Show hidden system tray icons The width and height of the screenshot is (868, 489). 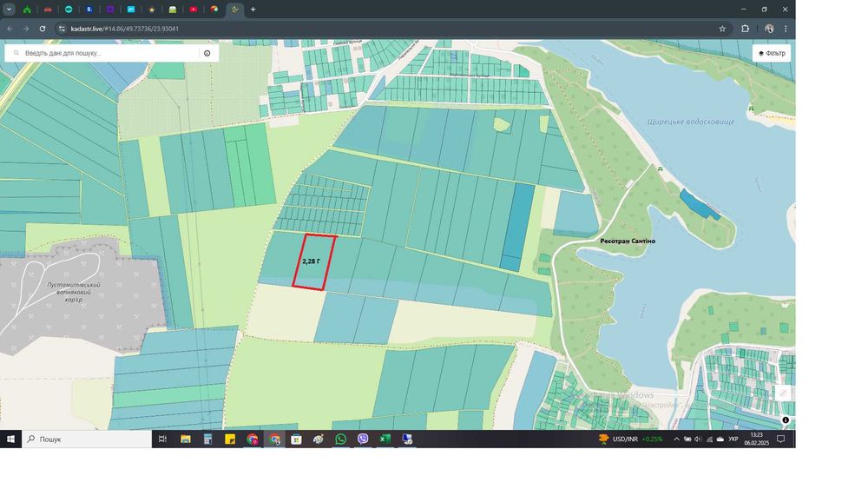[x=676, y=439]
